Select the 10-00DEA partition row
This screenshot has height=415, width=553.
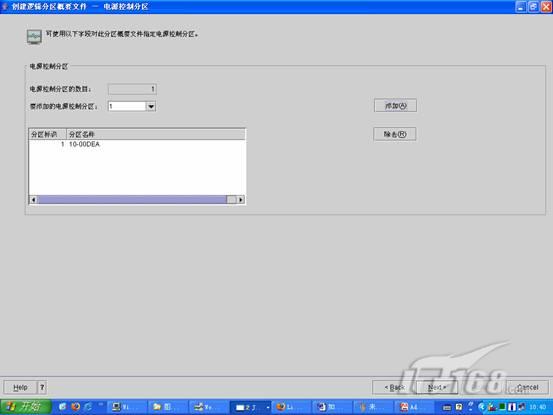[137, 144]
